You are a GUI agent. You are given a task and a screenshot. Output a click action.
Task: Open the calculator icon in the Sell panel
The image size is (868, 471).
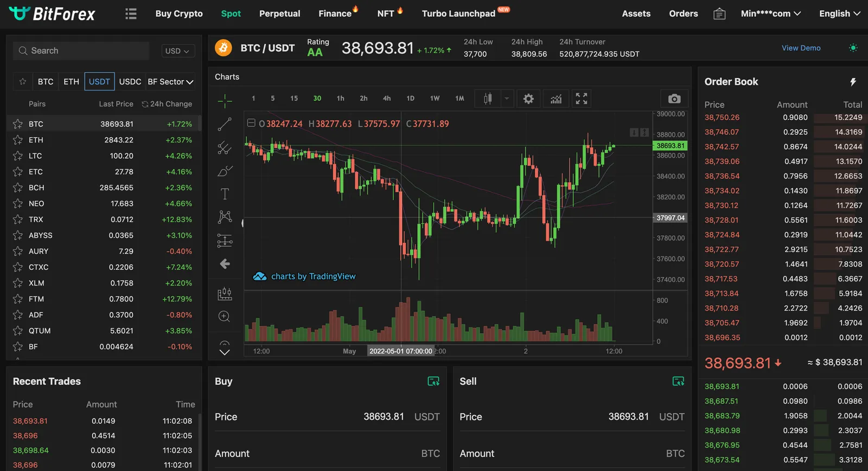(678, 381)
